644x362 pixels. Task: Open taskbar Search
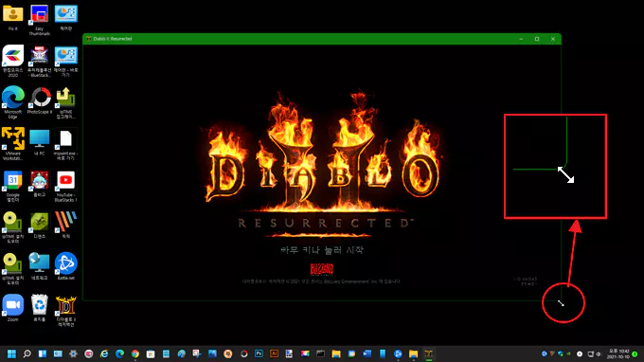point(27,353)
